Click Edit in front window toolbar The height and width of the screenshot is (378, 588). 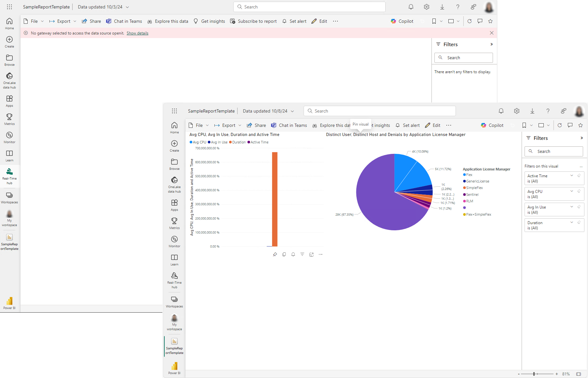433,125
